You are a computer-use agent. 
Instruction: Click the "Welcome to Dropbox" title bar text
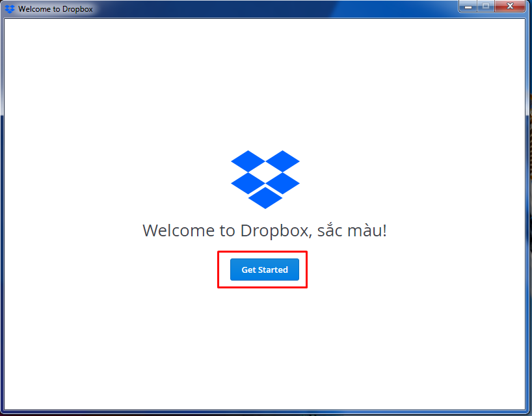(55, 10)
